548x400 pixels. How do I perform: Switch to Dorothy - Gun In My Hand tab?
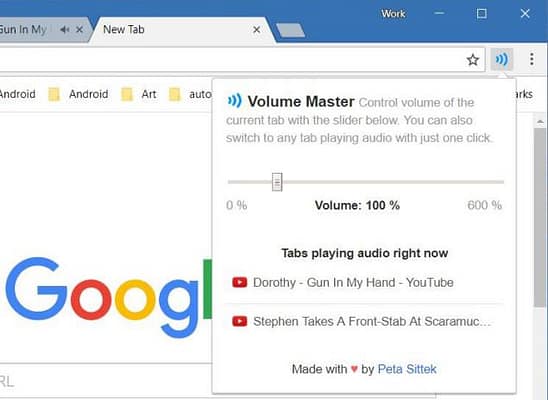coord(365,282)
